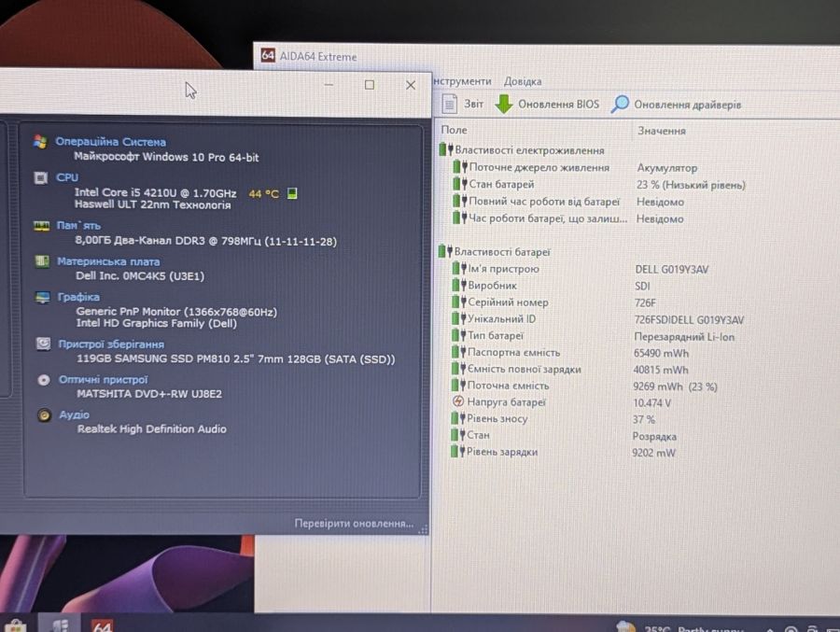This screenshot has height=632, width=840.
Task: Open the Пристрої зберігання section link
Action: pos(111,344)
